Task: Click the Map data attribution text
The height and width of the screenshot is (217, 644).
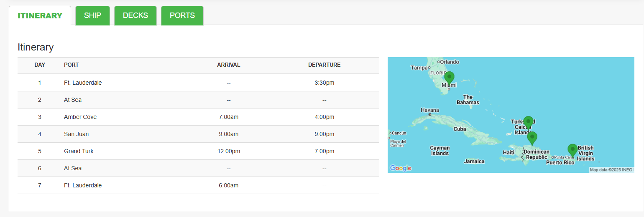Action: 611,170
